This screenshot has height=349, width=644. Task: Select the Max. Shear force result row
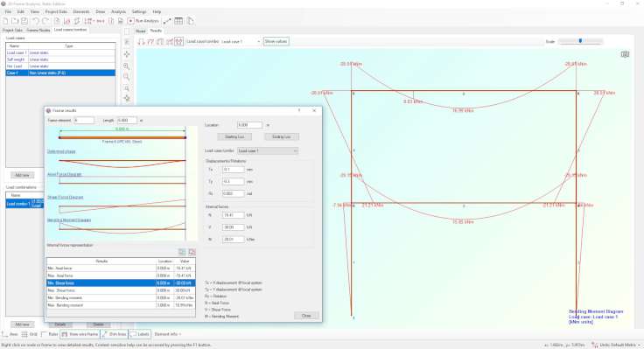pyautogui.click(x=121, y=290)
